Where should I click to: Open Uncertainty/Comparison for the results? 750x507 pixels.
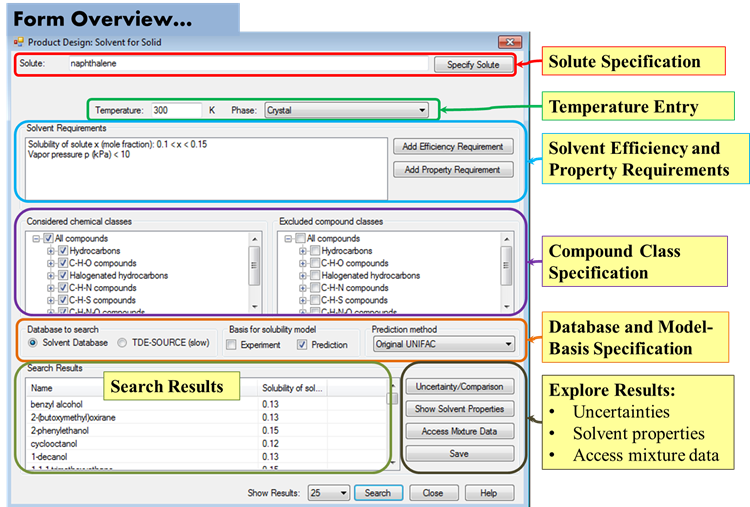(460, 386)
